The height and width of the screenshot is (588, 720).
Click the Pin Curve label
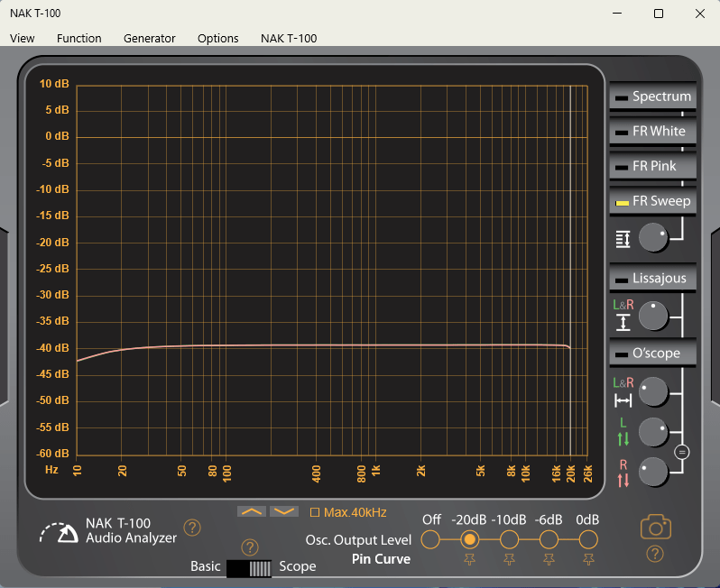tap(381, 559)
